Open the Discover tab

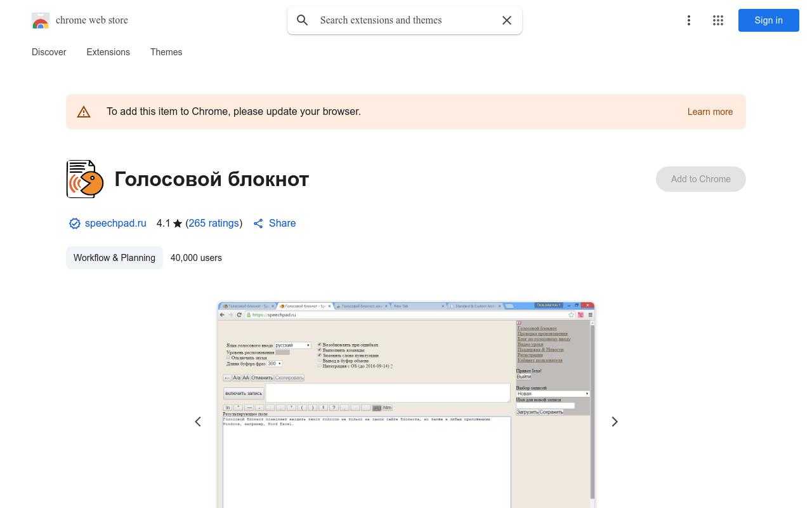click(49, 52)
